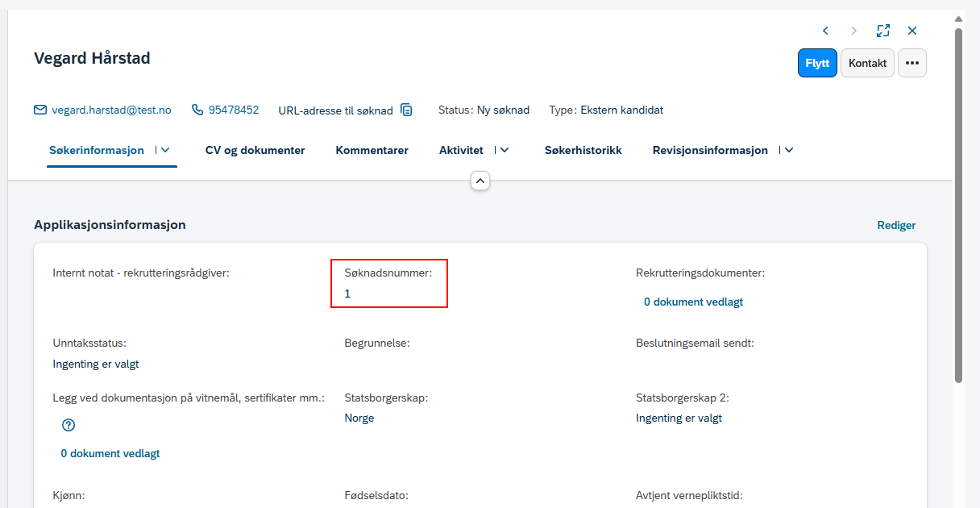The height and width of the screenshot is (508, 980).
Task: Go to previous applicant arrow
Action: [825, 31]
